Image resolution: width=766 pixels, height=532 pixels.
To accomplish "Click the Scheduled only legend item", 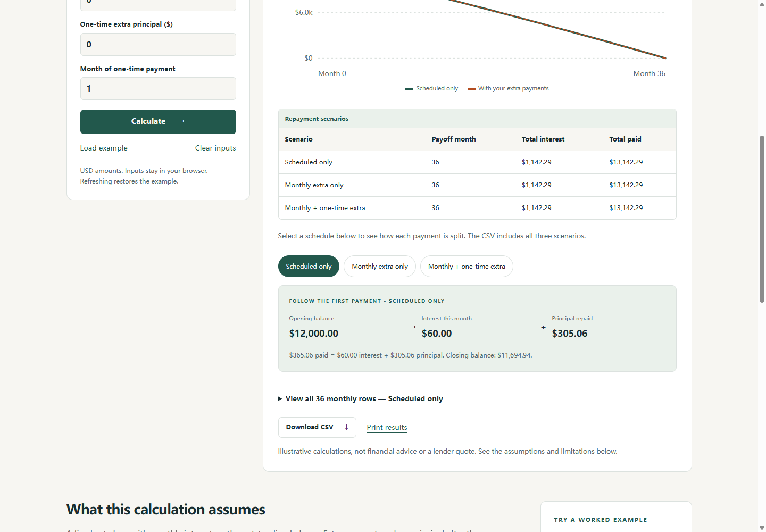I will (431, 88).
